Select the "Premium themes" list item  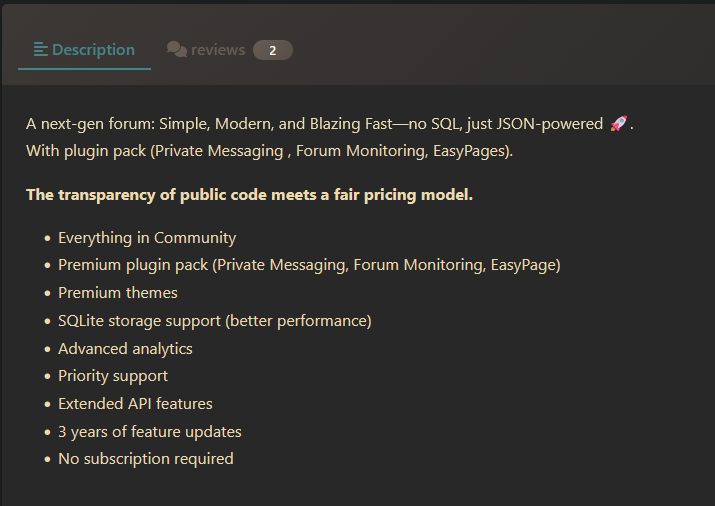[x=118, y=293]
